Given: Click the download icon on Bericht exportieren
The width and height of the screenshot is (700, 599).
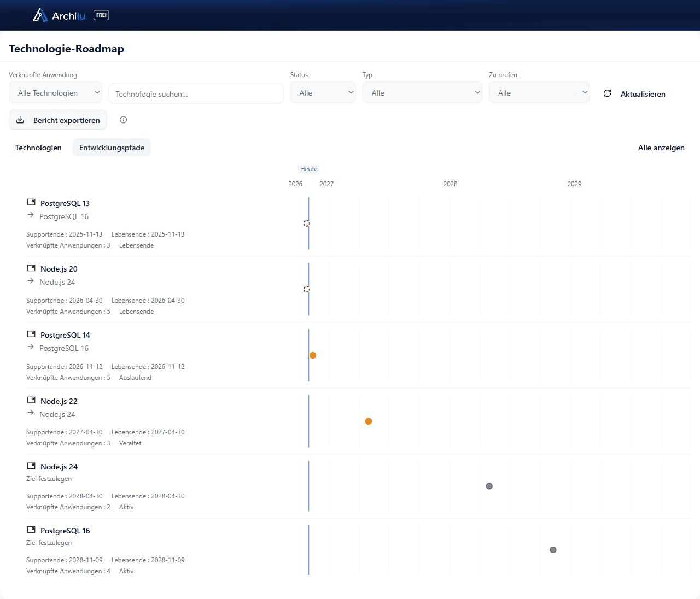Looking at the screenshot, I should click(20, 120).
